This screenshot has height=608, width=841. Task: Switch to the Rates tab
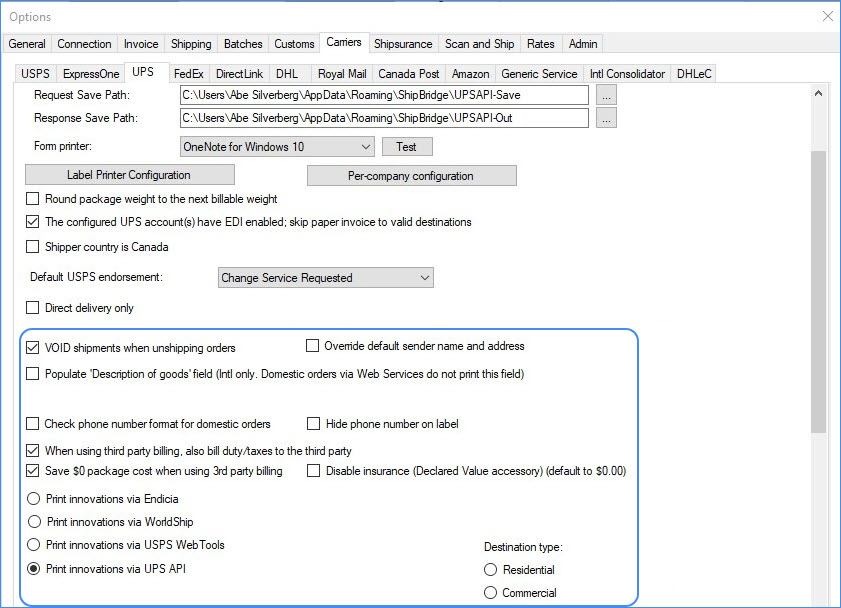point(541,44)
